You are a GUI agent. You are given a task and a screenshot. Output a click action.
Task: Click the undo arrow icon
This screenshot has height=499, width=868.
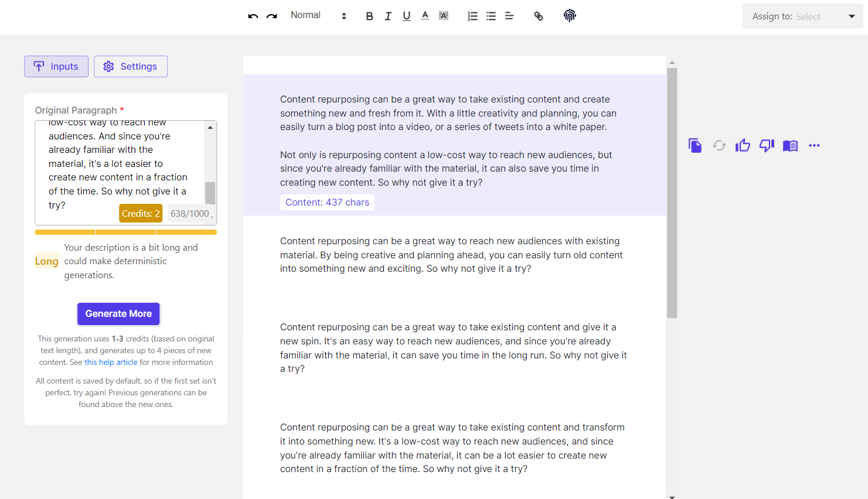[x=253, y=16]
